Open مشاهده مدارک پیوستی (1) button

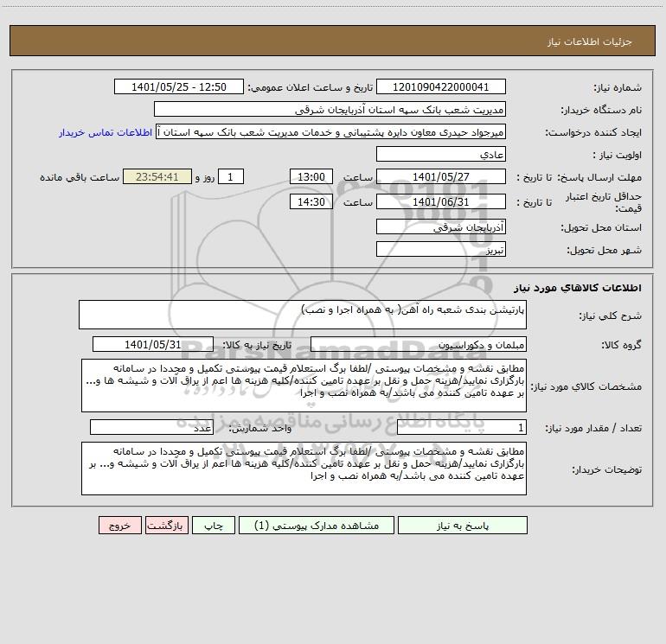tap(317, 526)
